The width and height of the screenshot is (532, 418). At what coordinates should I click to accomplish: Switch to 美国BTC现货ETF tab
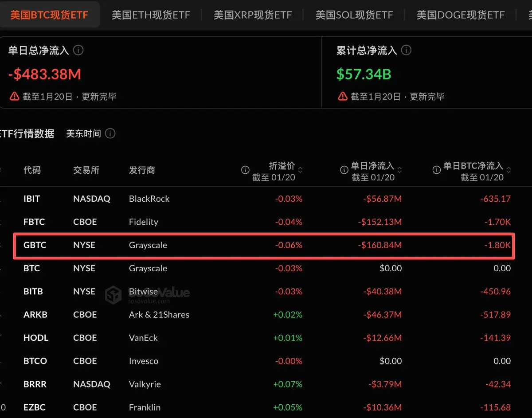pos(49,15)
